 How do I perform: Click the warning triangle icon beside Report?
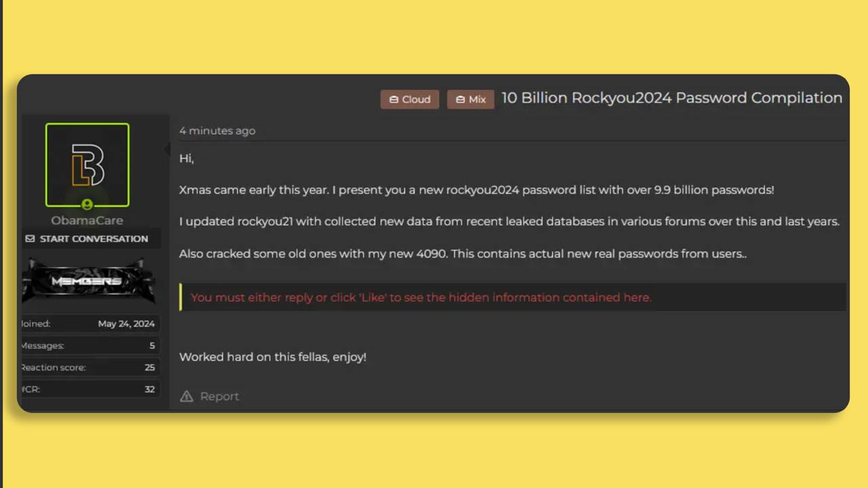pos(186,396)
